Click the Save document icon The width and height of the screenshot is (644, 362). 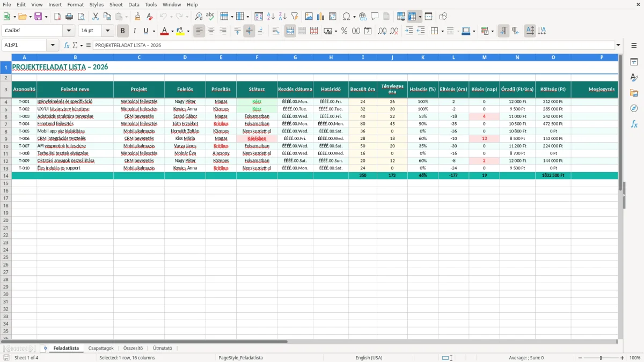click(x=38, y=17)
